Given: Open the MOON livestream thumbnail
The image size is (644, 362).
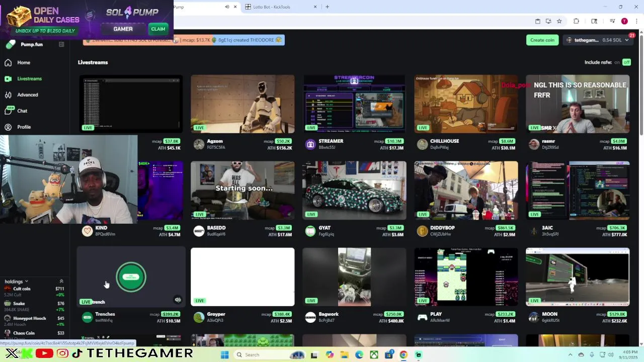Looking at the screenshot, I should click(x=578, y=277).
